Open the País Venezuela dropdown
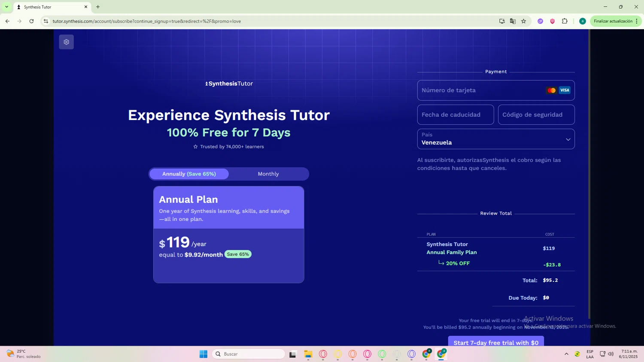The height and width of the screenshot is (362, 644). 496,139
